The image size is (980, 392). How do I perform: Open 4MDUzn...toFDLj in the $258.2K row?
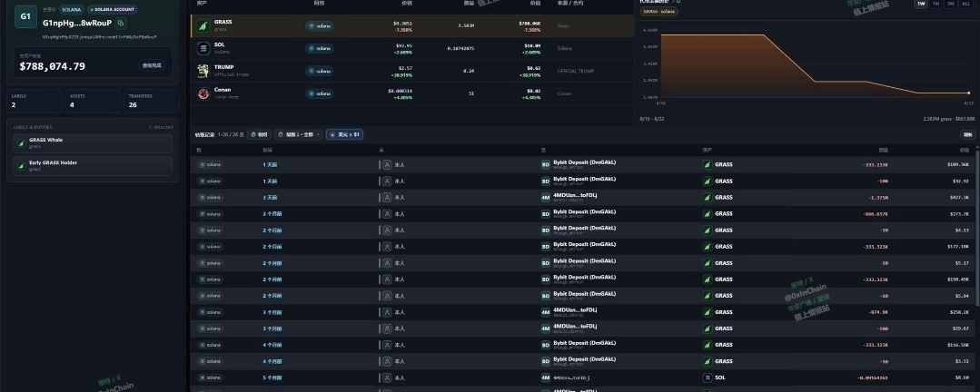click(575, 309)
